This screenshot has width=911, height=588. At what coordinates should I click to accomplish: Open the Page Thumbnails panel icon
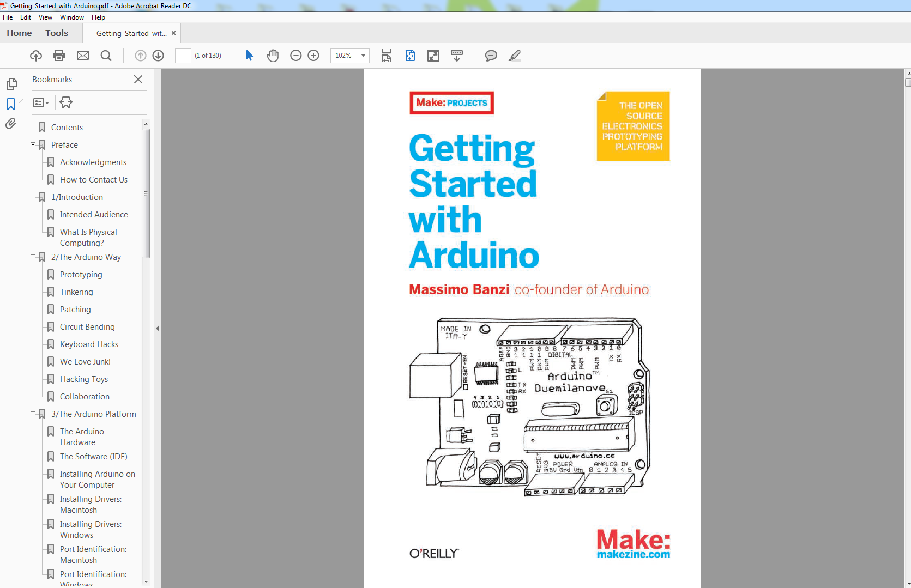(11, 84)
